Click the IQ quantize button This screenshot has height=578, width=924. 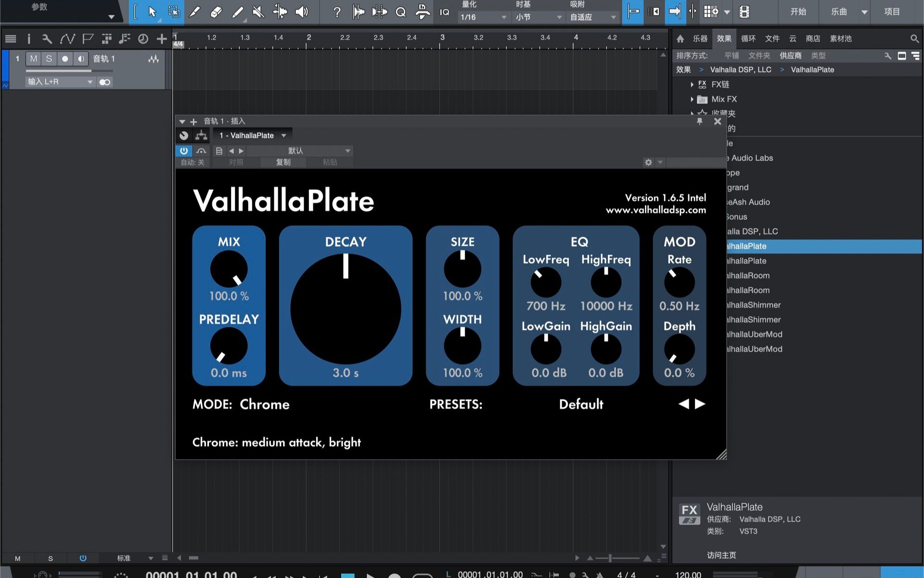[445, 12]
